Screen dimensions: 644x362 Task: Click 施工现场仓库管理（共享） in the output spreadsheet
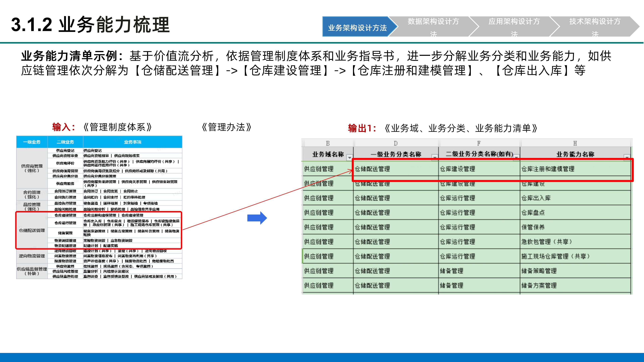click(x=575, y=256)
